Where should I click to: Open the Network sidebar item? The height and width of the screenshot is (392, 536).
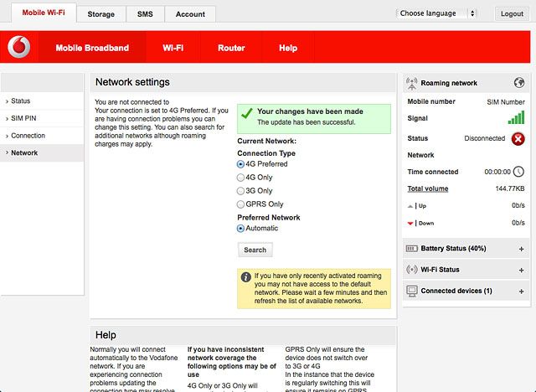42,152
